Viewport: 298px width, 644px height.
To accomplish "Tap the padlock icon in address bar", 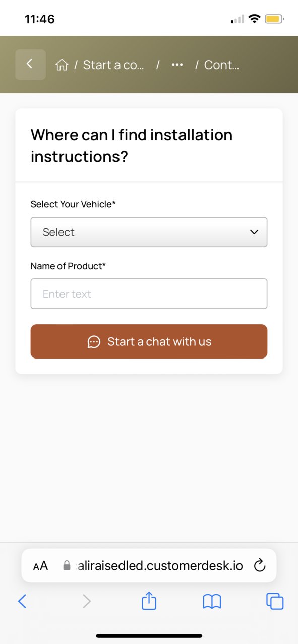I will pyautogui.click(x=67, y=566).
